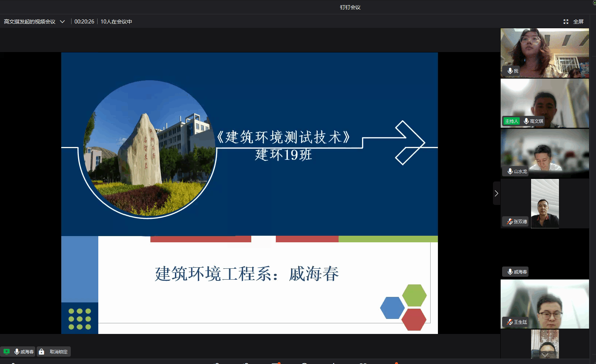Click the lock icon beside 取消锁定
596x364 pixels.
click(x=42, y=352)
